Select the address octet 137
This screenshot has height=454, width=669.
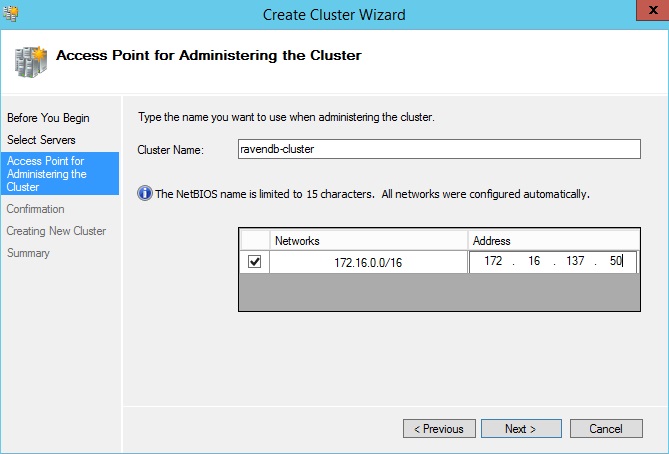(x=575, y=261)
